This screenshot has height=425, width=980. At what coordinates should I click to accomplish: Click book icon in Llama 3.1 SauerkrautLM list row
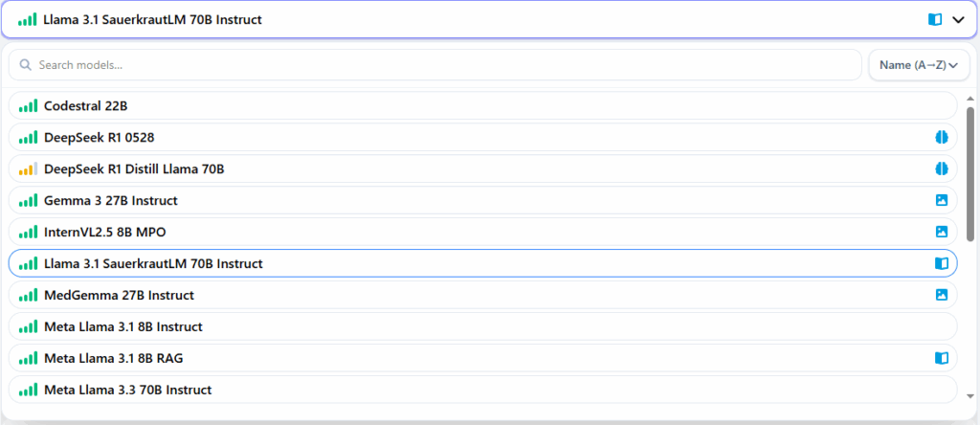pos(941,263)
